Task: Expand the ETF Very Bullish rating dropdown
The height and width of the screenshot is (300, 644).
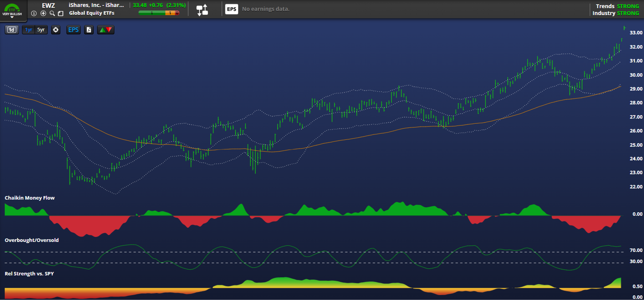Action: 12,17
